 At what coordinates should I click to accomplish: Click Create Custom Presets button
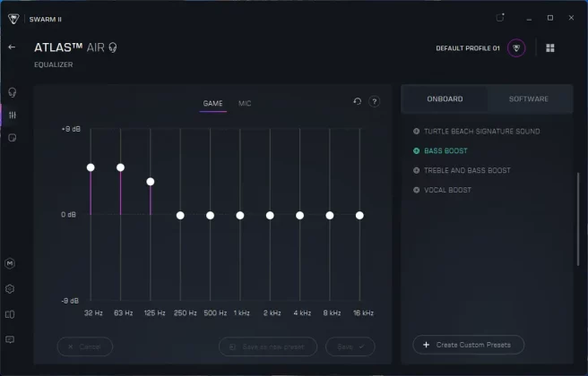[468, 345]
